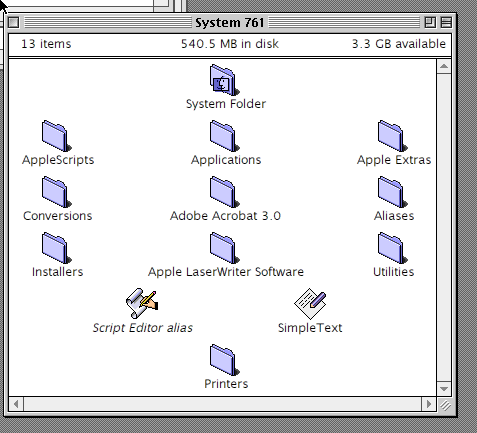Click the "Installers" label text
This screenshot has width=477, height=433.
click(x=57, y=272)
